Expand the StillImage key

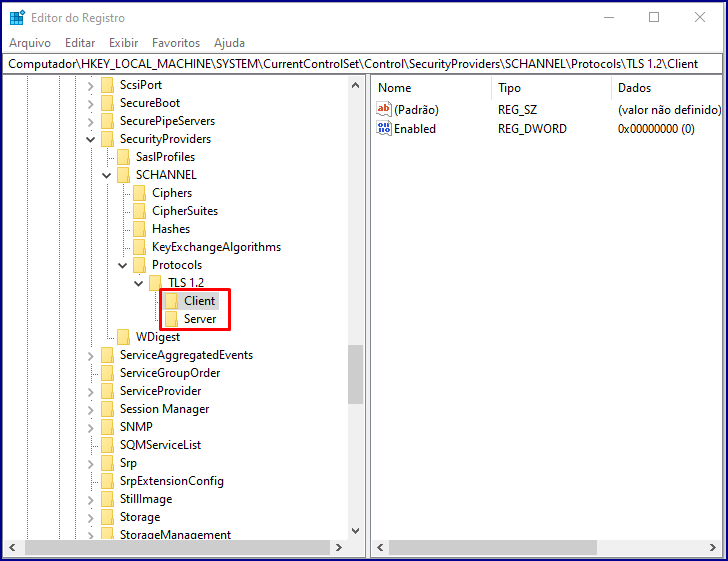tap(91, 500)
